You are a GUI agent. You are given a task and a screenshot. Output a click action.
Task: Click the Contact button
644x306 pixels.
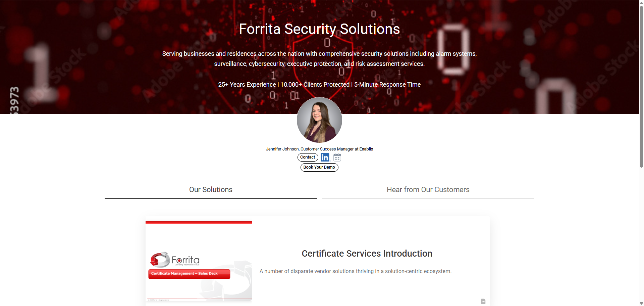308,157
